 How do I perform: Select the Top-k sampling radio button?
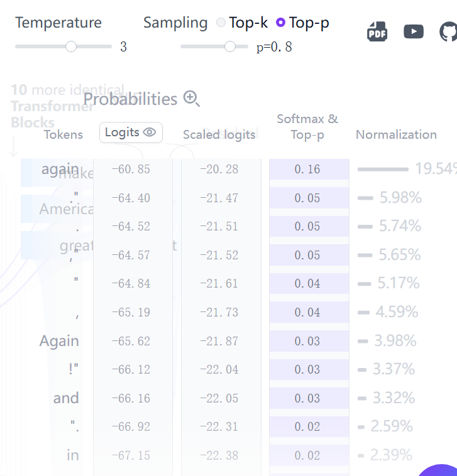[221, 23]
